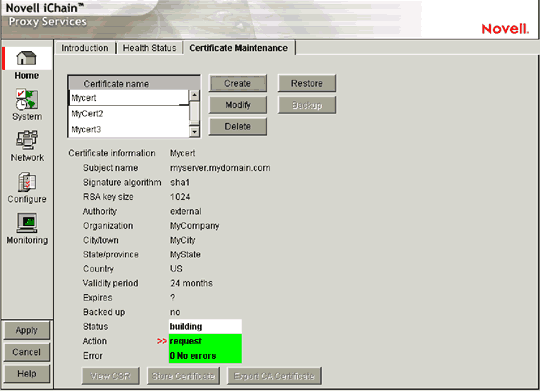The height and width of the screenshot is (391, 540).
Task: Select MyCert2 in the certificate list
Action: coord(129,114)
